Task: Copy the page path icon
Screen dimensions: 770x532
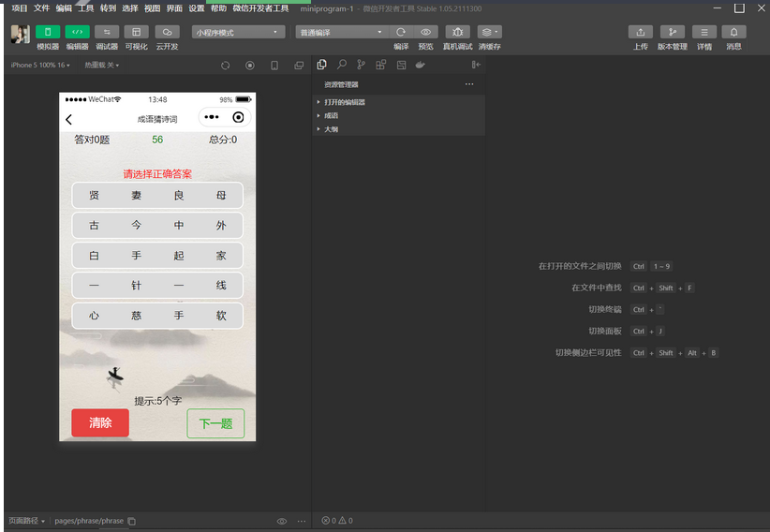Action: [x=132, y=521]
